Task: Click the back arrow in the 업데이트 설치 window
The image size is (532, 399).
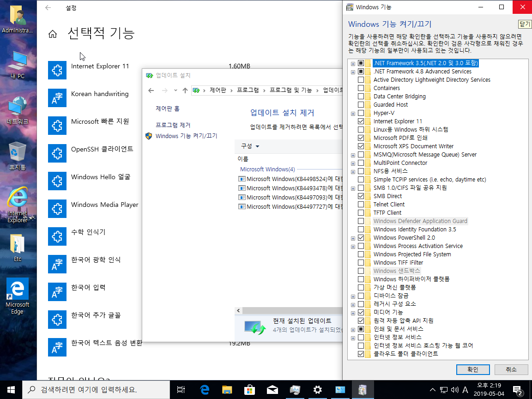Action: 151,90
